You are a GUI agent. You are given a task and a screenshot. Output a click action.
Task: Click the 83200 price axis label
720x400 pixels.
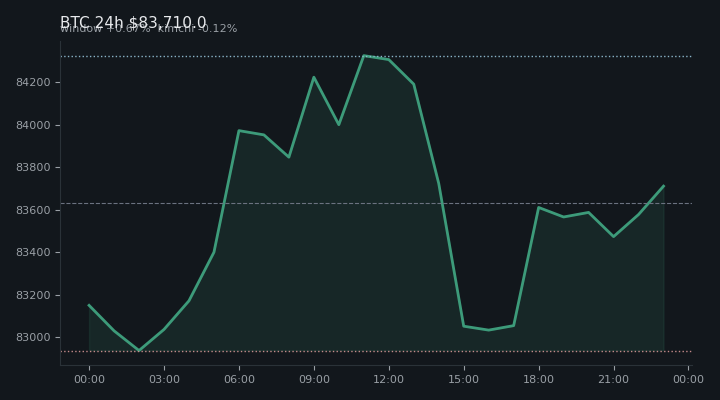click(x=33, y=295)
